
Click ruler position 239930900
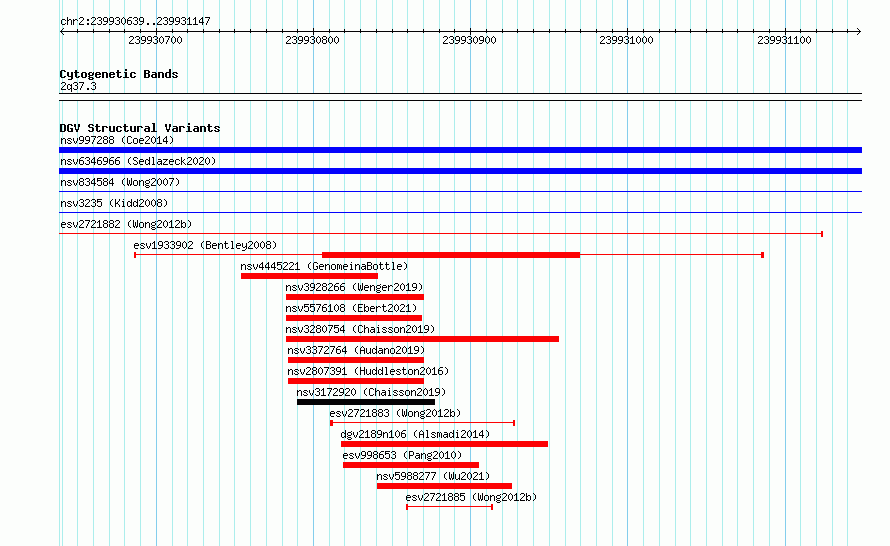tap(469, 40)
